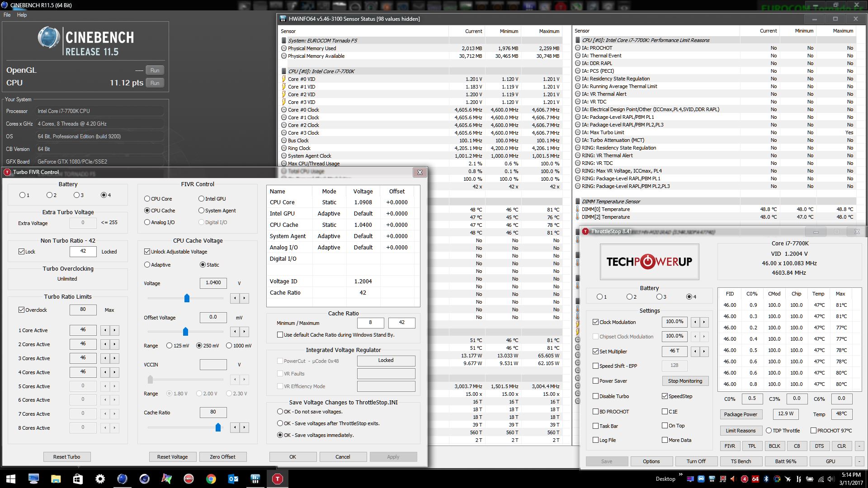Click the Cache Ratio Minimum field
This screenshot has height=488, width=868.
click(370, 323)
